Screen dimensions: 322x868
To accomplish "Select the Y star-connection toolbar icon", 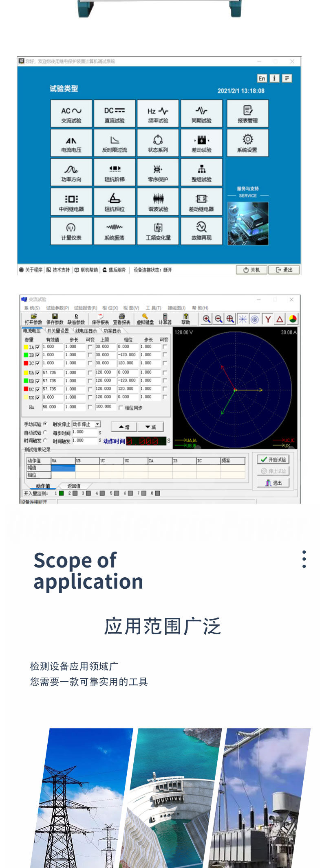I will [268, 319].
